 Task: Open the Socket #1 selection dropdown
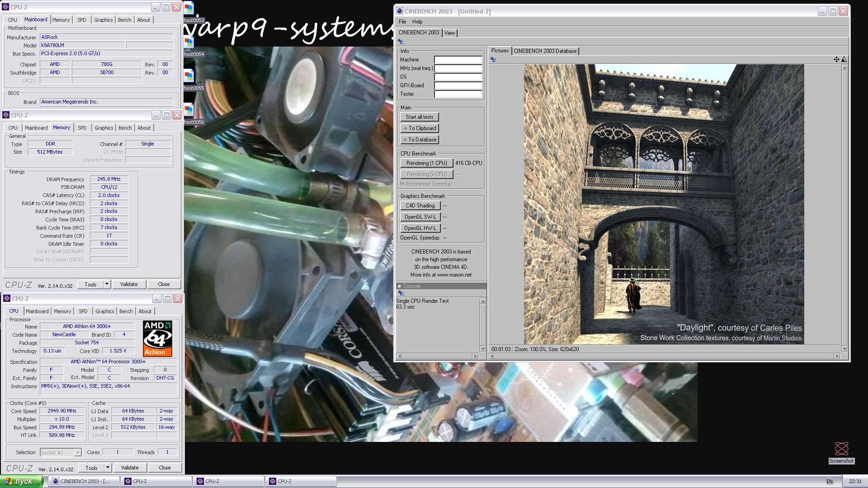78,452
